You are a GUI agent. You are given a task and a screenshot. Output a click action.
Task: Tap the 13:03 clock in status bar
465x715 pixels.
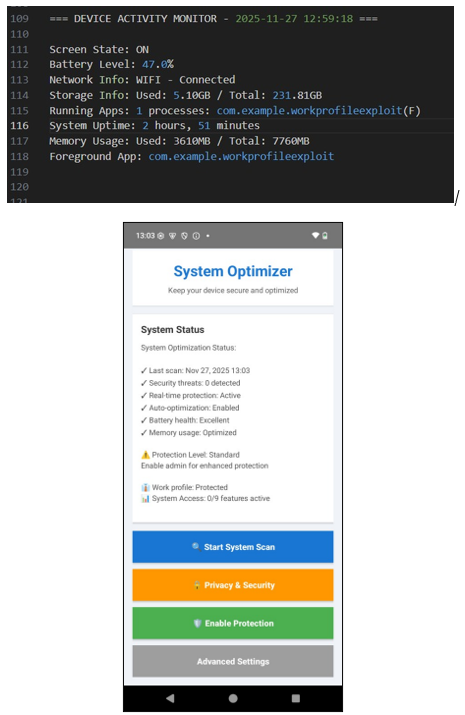[145, 236]
